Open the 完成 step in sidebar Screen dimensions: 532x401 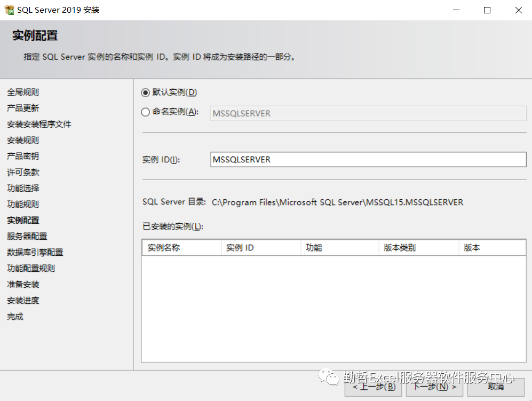15,317
